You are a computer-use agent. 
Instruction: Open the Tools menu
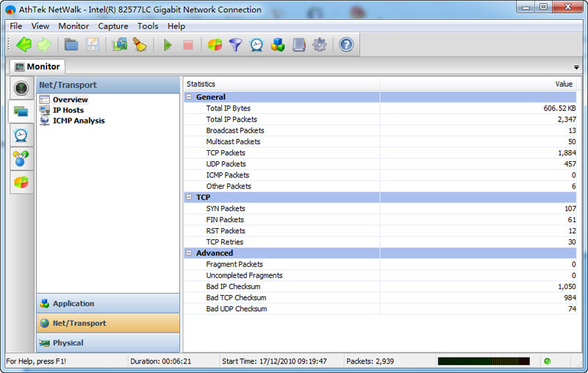[148, 26]
